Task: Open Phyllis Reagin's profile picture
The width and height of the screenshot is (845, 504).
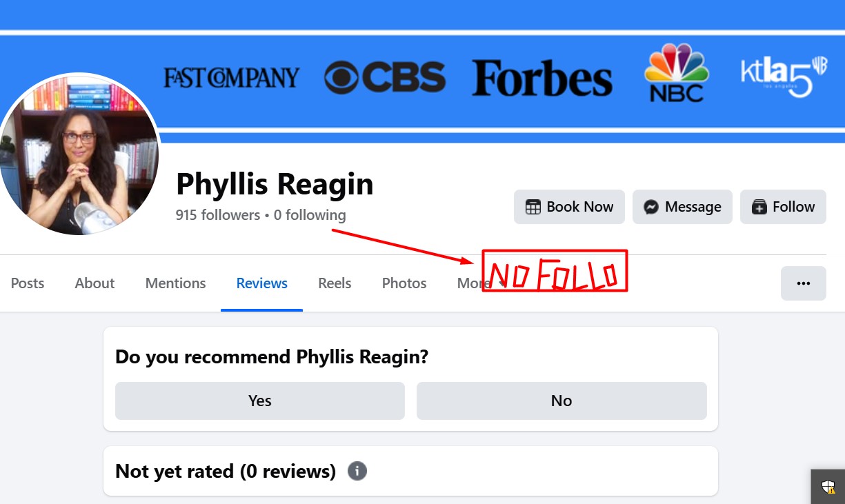Action: pyautogui.click(x=78, y=154)
